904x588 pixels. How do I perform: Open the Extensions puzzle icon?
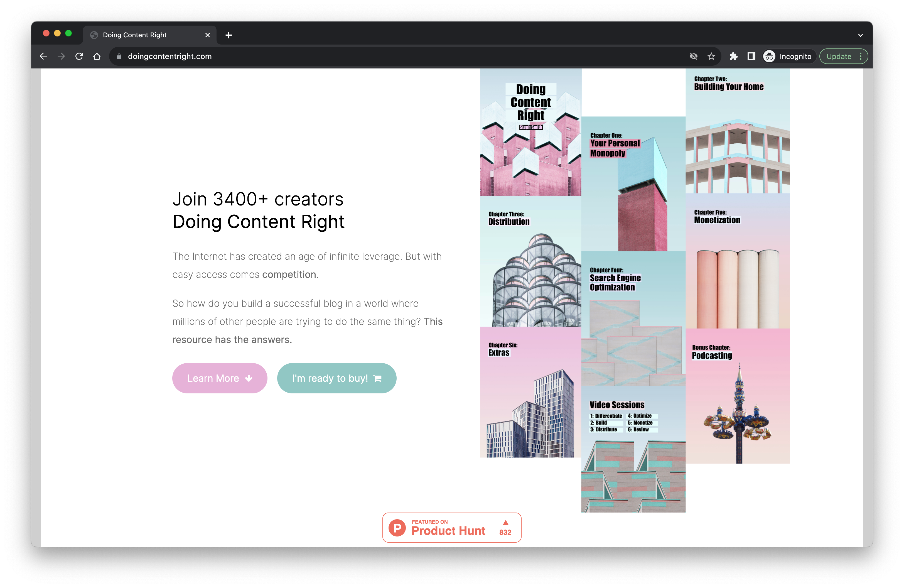(x=733, y=56)
